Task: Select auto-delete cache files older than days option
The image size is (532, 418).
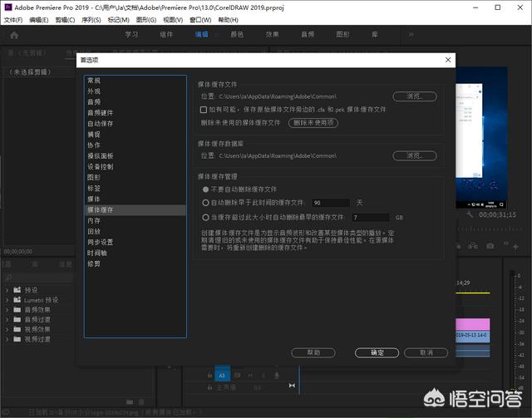Action: pos(205,203)
